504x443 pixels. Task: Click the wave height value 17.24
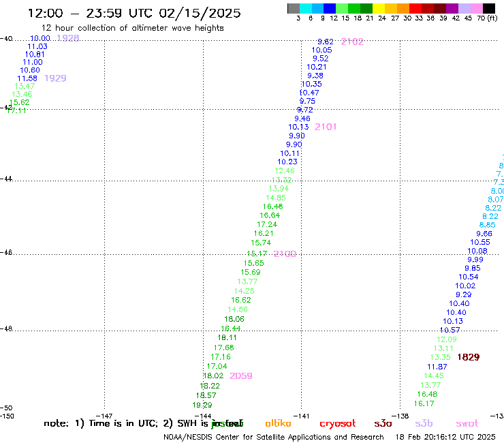(x=267, y=224)
